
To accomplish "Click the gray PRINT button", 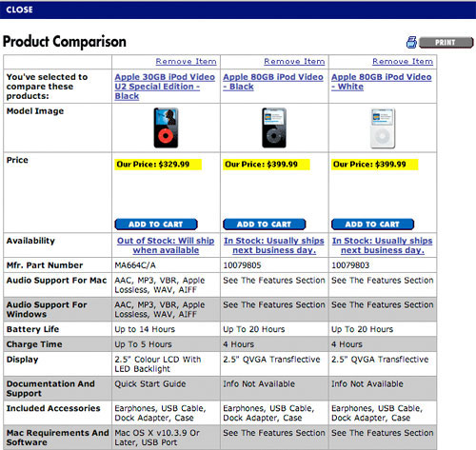I will (x=446, y=43).
